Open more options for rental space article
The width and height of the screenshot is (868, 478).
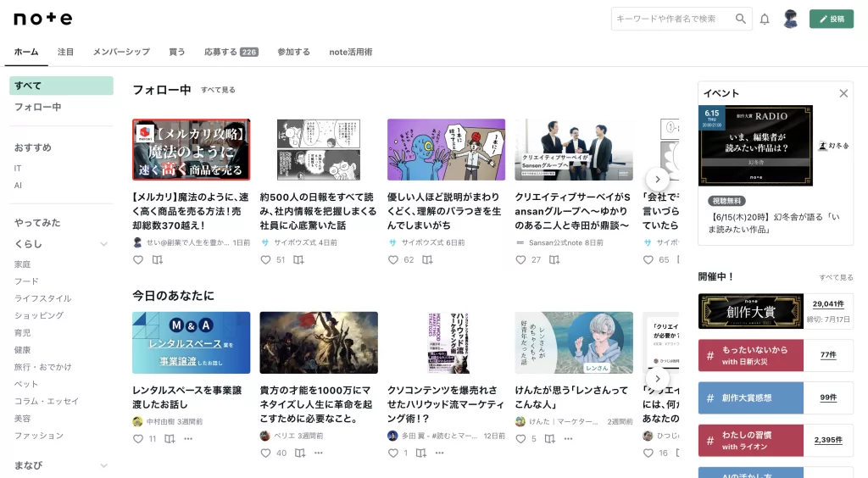(188, 439)
